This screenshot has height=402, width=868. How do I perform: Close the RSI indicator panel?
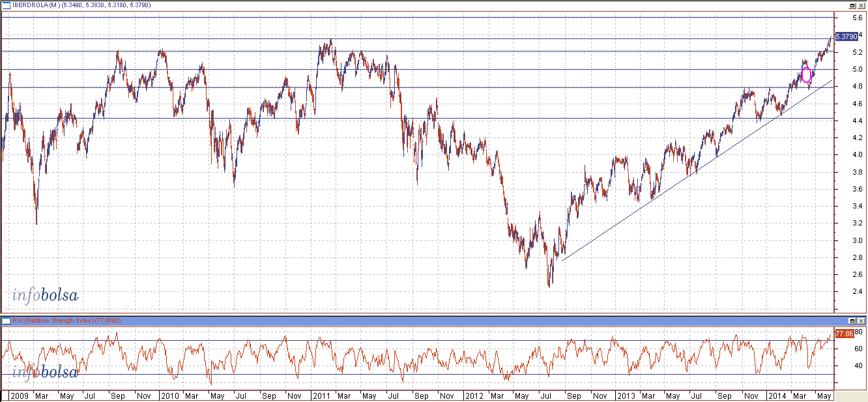point(860,321)
